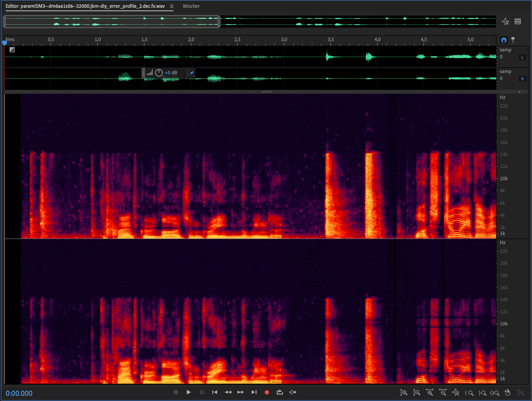Click the zoom out full icon in bottom bar
Screen dimensions: 532x401
[x=455, y=392]
